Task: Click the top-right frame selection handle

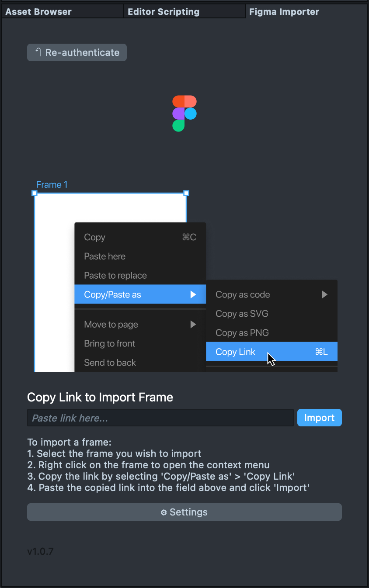Action: (x=186, y=193)
